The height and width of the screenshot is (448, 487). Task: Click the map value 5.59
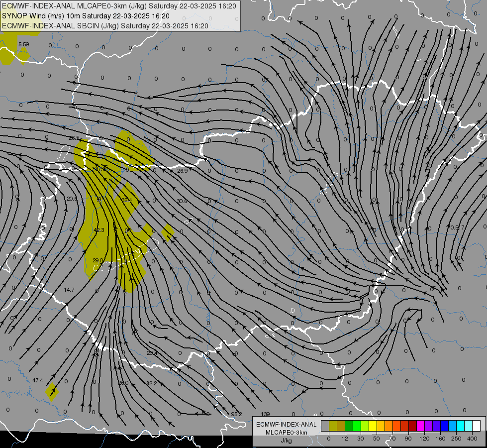pyautogui.click(x=23, y=44)
